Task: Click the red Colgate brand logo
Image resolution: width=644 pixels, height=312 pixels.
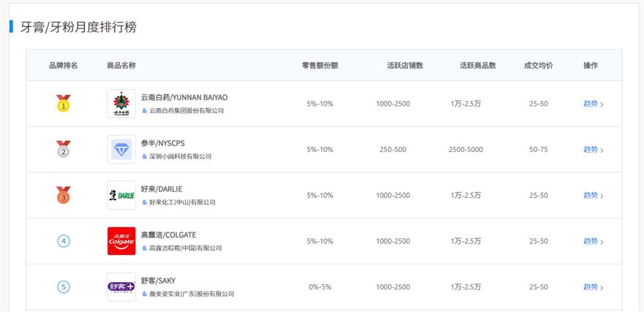Action: [x=121, y=241]
